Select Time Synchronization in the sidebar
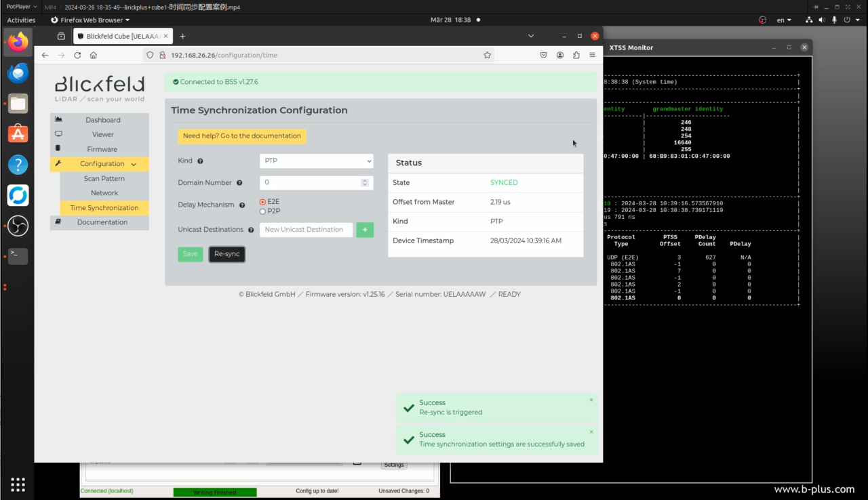This screenshot has height=500, width=868. click(x=104, y=208)
